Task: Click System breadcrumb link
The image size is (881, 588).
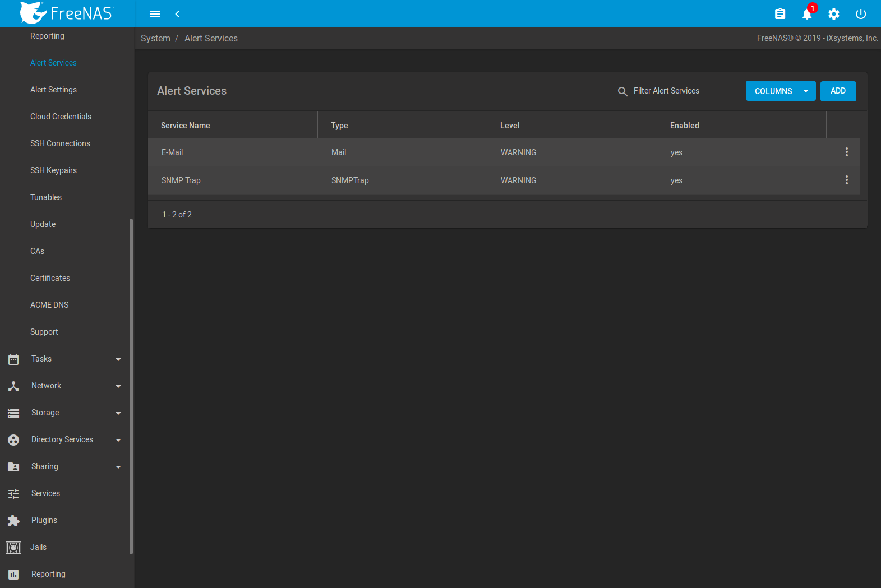Action: (155, 38)
